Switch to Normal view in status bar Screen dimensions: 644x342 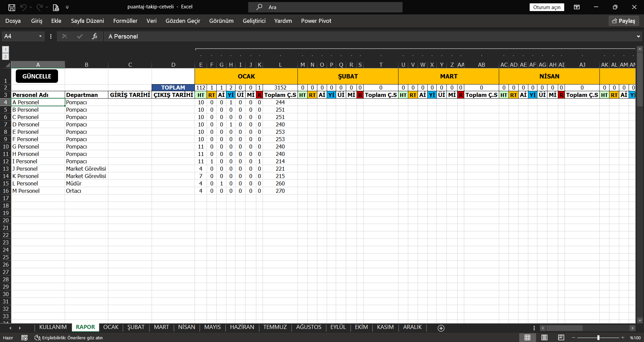point(527,338)
